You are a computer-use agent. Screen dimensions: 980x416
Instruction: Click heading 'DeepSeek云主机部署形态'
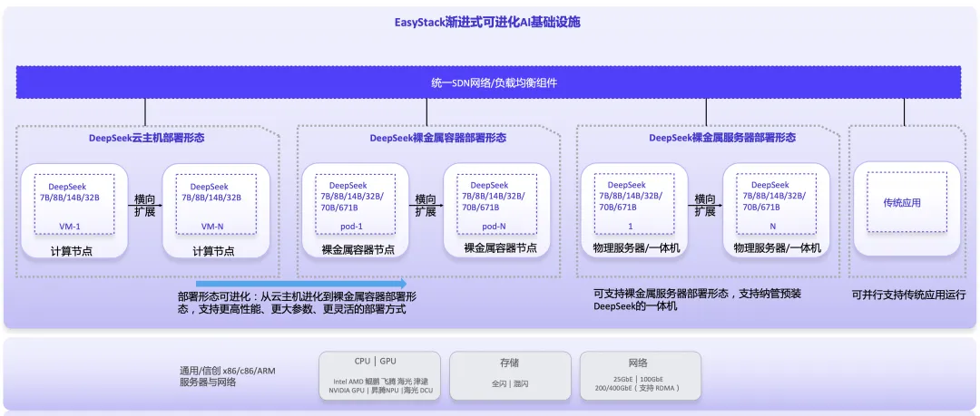click(146, 138)
